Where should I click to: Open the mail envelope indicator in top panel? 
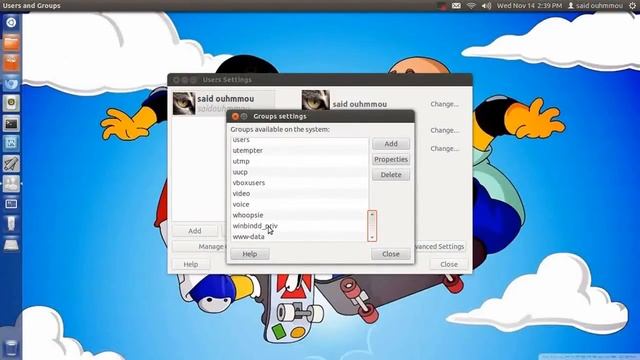(x=456, y=6)
